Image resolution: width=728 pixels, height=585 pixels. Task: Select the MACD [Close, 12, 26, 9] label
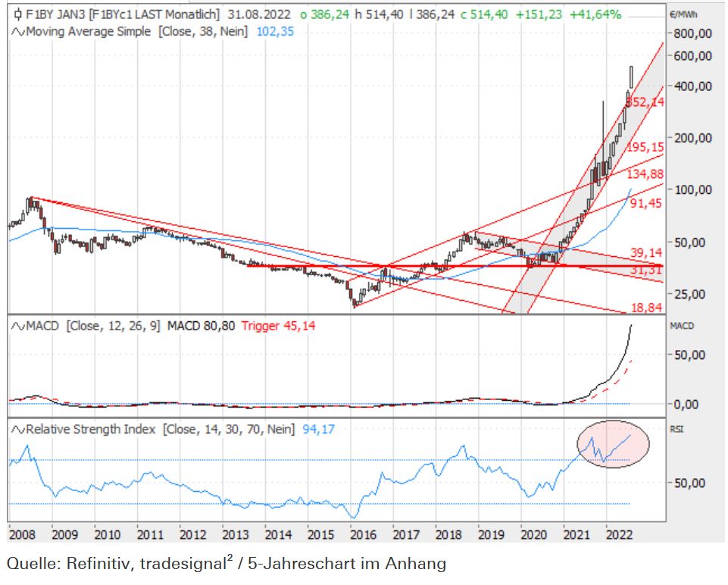coord(93,327)
